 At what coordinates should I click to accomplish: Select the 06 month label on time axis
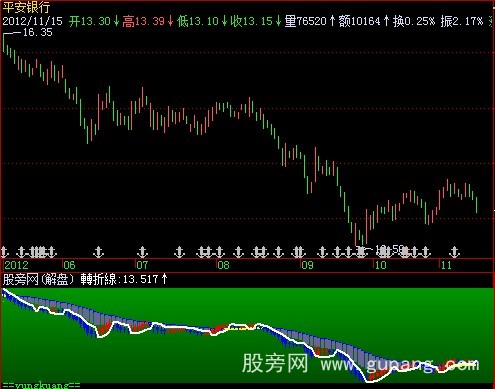click(x=69, y=265)
